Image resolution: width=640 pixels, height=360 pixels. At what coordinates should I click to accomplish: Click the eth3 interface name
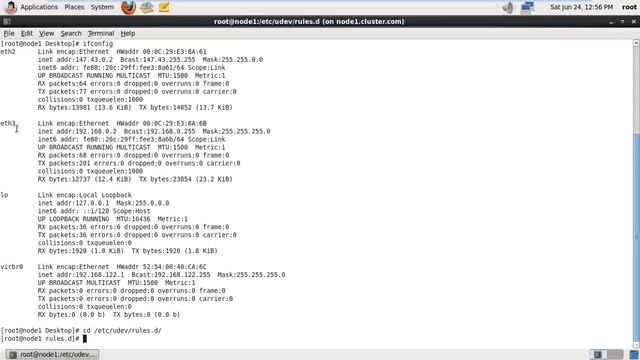(x=8, y=123)
